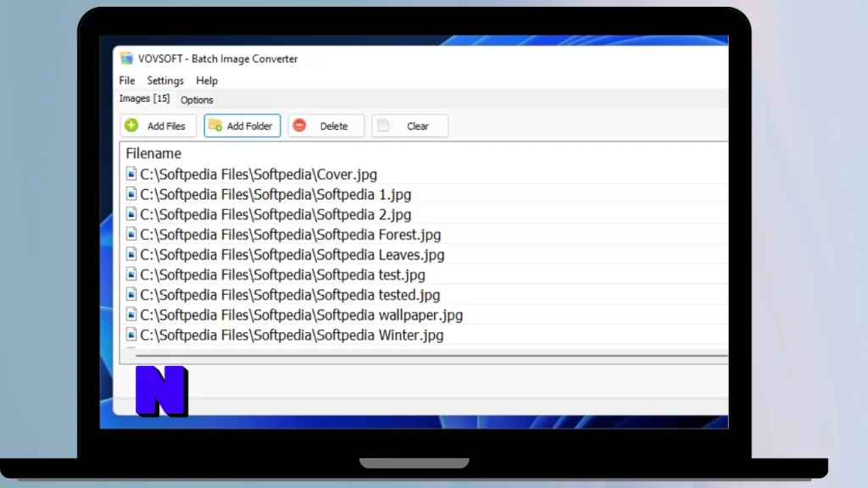This screenshot has width=868, height=488.
Task: Click the file icon beside Softpedia wallpaper.jpg
Action: click(131, 314)
